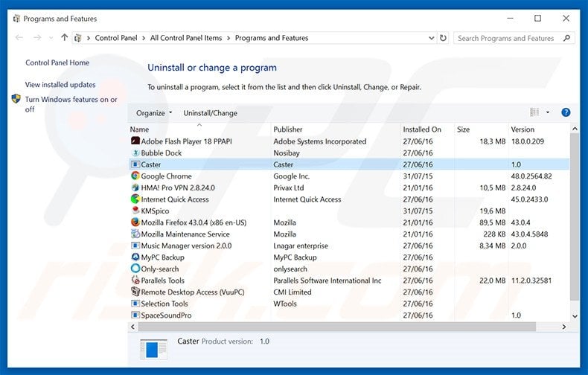Click the vertical scrollbar up arrow
588x375 pixels.
(x=575, y=129)
